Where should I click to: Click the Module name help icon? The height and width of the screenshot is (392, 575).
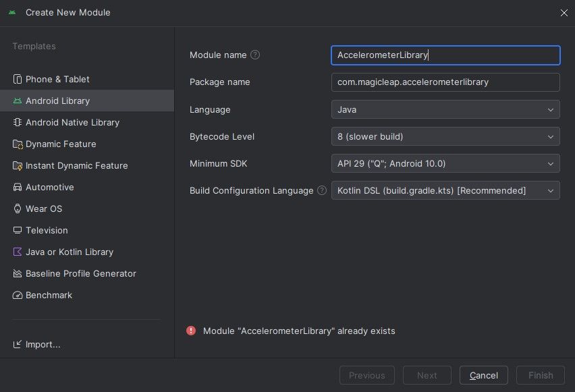(255, 55)
